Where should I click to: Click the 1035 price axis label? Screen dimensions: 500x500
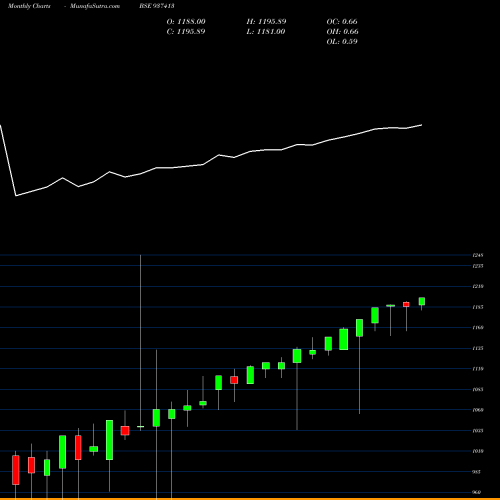(x=478, y=431)
